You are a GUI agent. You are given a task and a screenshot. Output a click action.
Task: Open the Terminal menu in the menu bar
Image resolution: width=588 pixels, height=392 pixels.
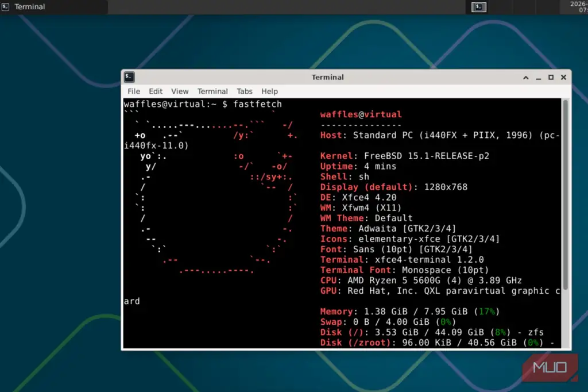(x=212, y=91)
